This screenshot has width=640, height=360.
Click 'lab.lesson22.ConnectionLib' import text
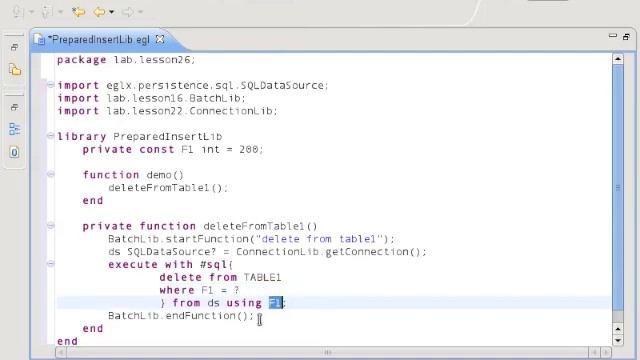tap(190, 111)
